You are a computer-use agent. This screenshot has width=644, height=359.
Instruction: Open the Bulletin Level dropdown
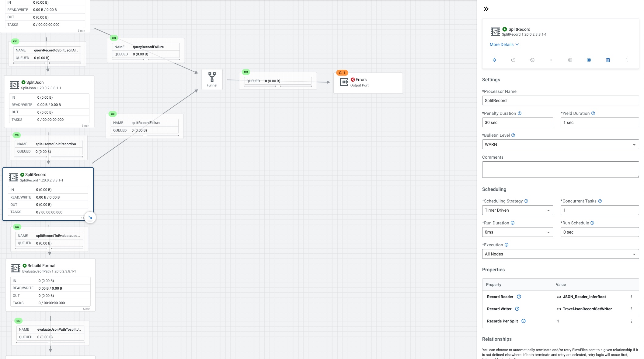[560, 144]
